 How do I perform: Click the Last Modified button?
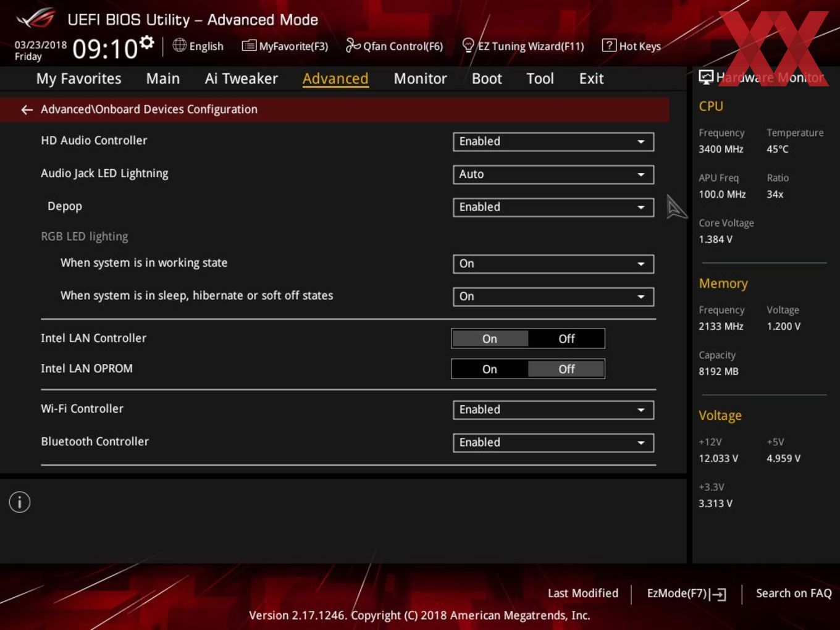583,593
